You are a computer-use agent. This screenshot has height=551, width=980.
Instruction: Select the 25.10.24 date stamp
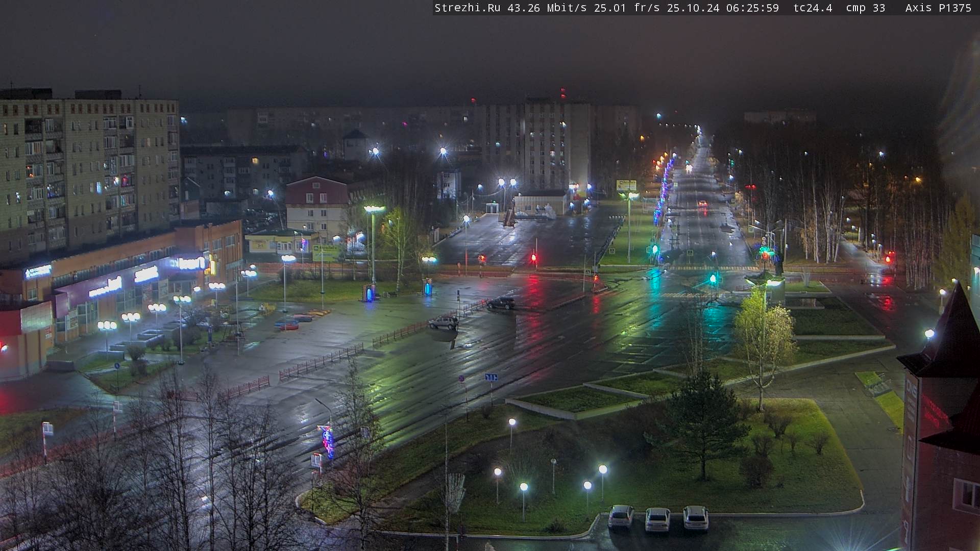693,8
